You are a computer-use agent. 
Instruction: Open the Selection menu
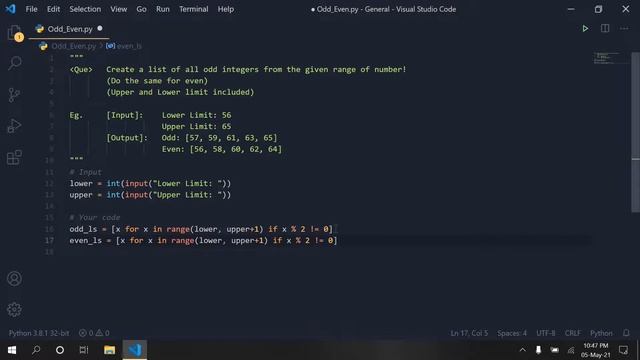tap(85, 9)
